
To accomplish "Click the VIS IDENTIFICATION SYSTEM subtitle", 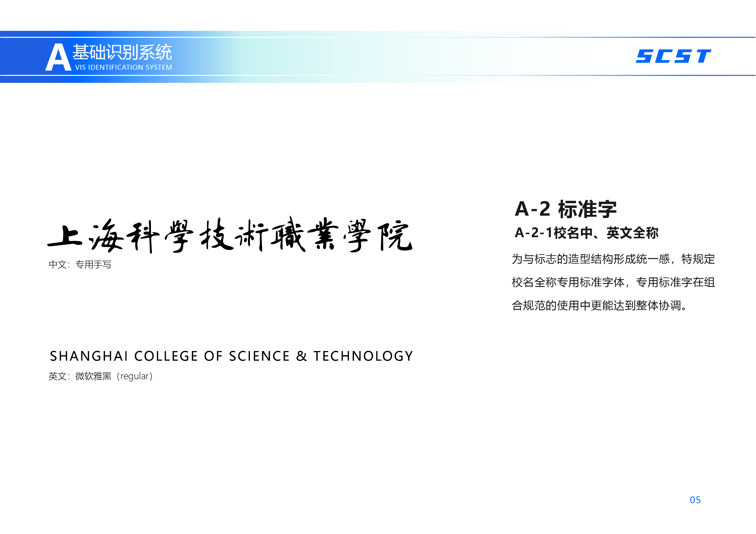I will click(x=123, y=67).
